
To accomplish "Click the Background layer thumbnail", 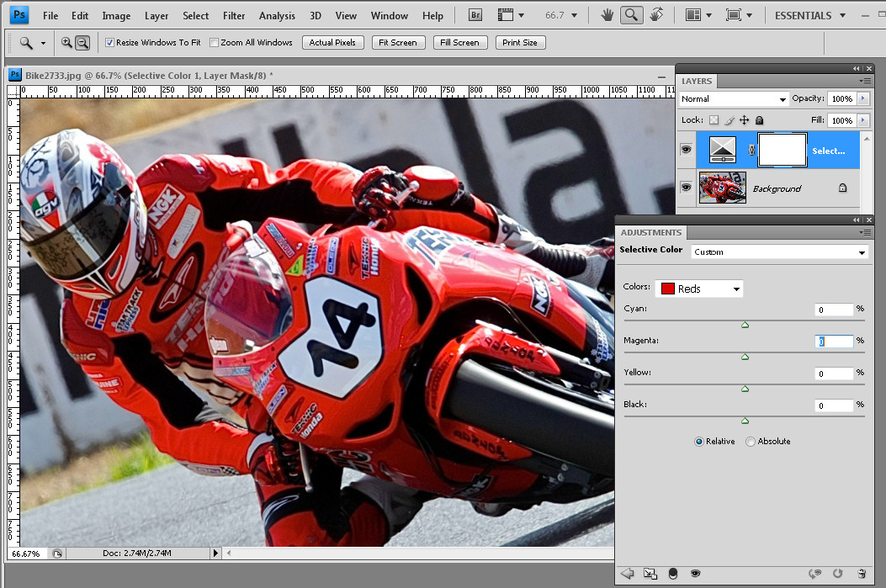I will [723, 188].
